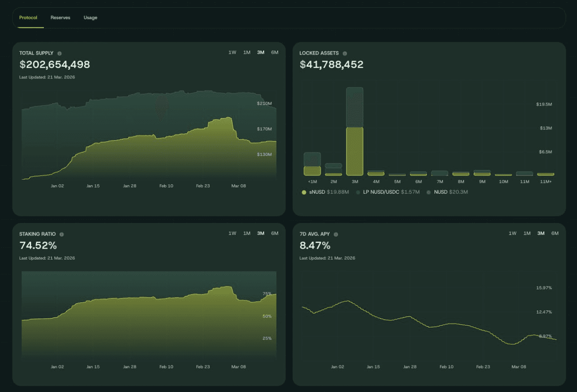The image size is (577, 392).
Task: Set Total Supply range to 1W
Action: pos(232,52)
